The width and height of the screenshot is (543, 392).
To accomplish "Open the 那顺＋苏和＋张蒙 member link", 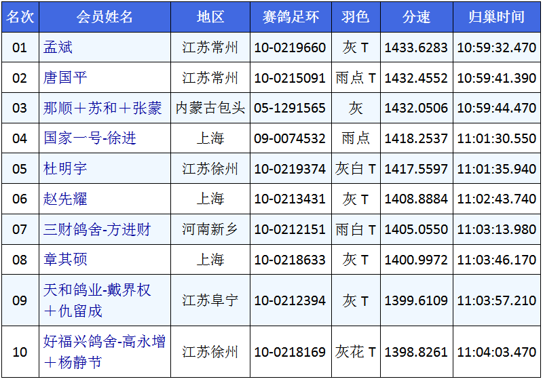I will (102, 108).
